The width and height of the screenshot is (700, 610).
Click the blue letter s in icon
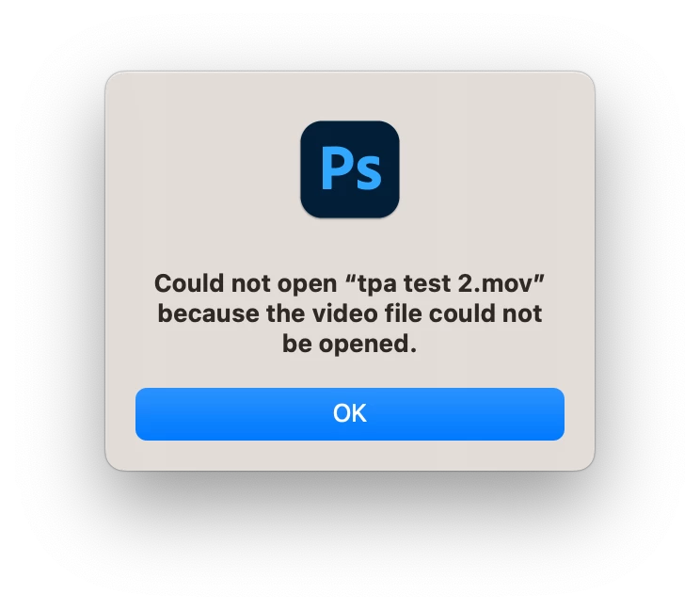point(369,174)
